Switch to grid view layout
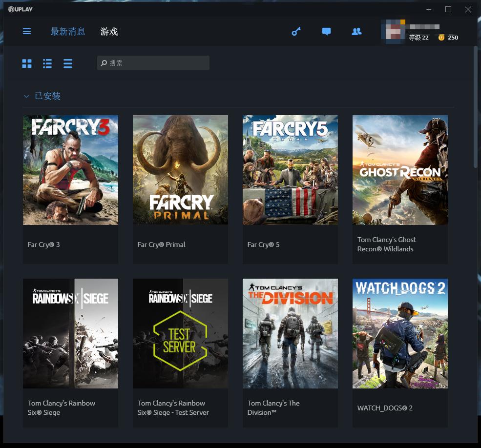 click(x=27, y=63)
